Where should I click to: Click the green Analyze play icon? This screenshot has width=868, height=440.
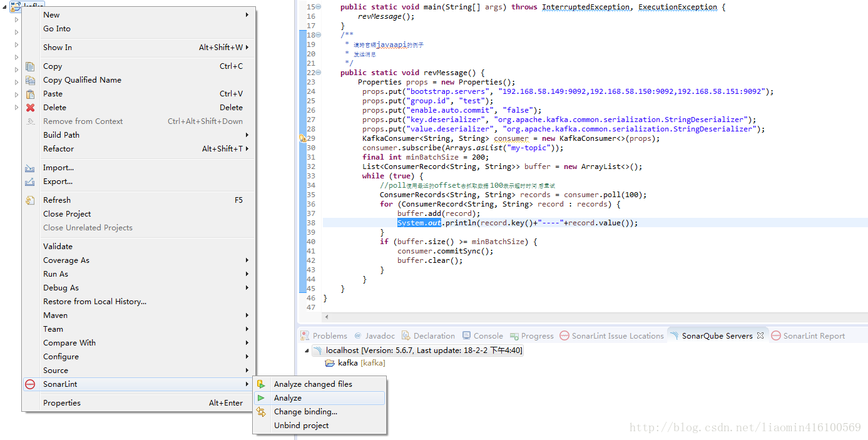tap(261, 398)
